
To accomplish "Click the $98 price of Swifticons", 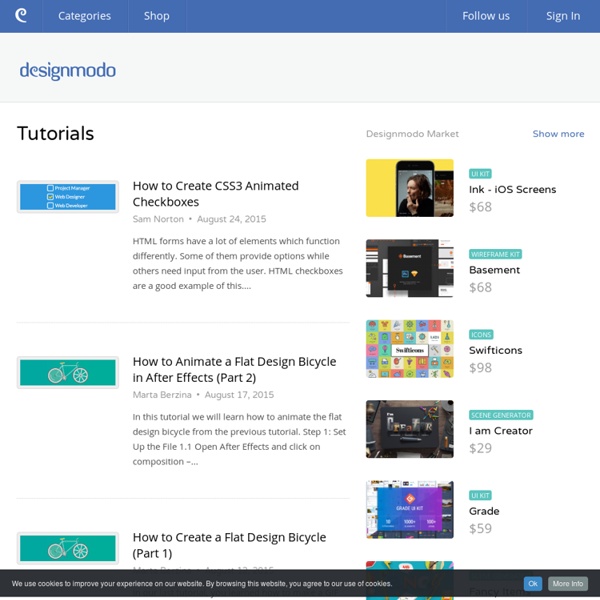I will point(480,367).
